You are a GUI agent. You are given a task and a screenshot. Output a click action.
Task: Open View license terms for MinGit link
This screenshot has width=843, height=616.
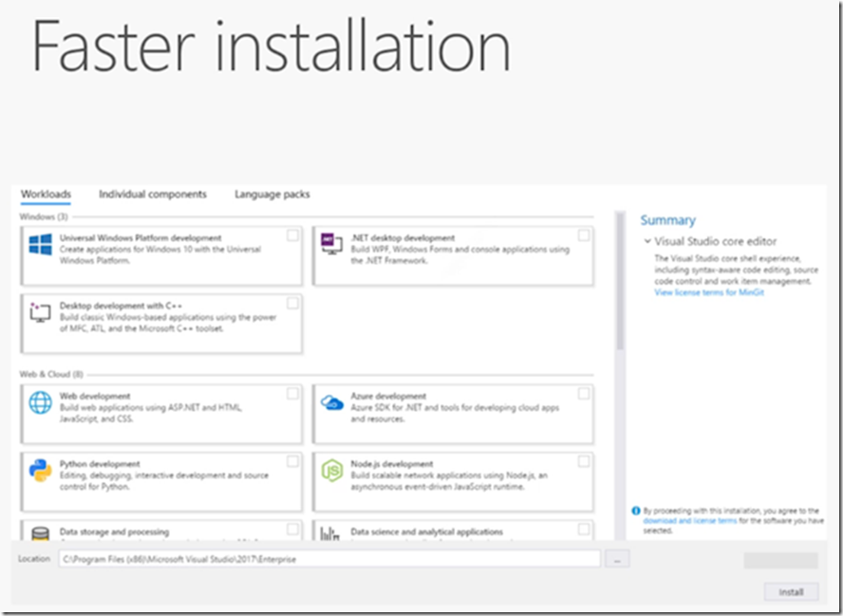point(708,292)
